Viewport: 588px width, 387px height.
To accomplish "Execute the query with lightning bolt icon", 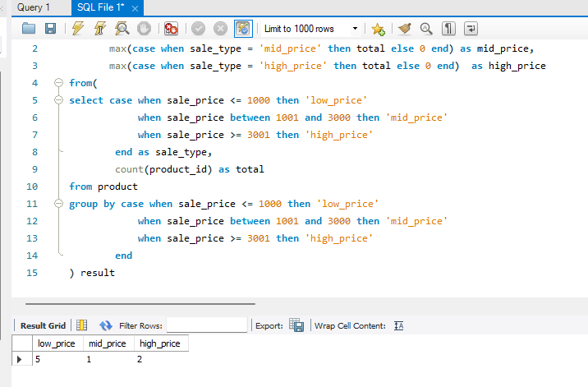I will [x=78, y=29].
